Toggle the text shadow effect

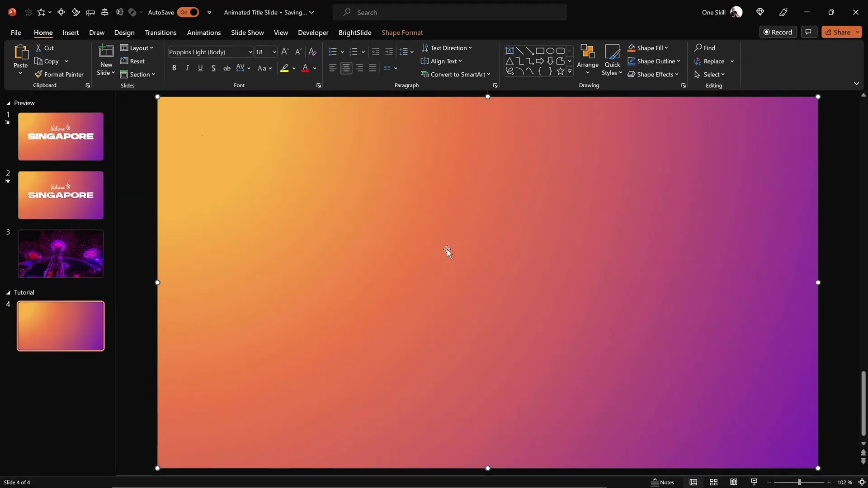214,68
